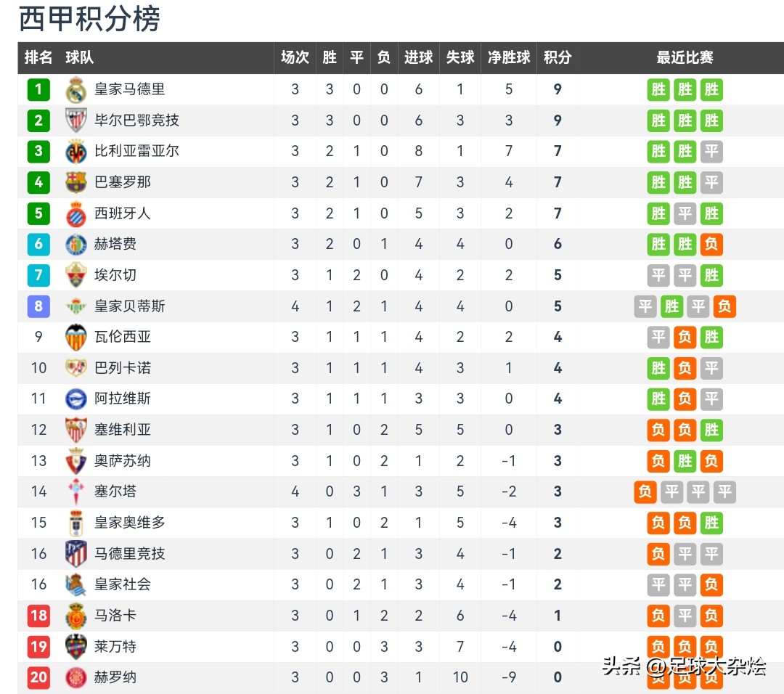This screenshot has width=784, height=694.
Task: Sort by 净胜球 column header
Action: pyautogui.click(x=508, y=57)
